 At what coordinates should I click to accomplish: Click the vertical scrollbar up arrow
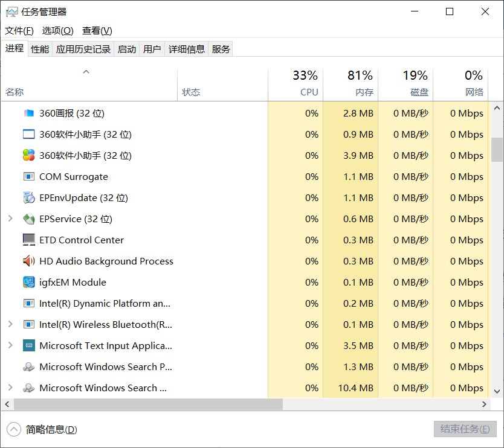tap(497, 108)
